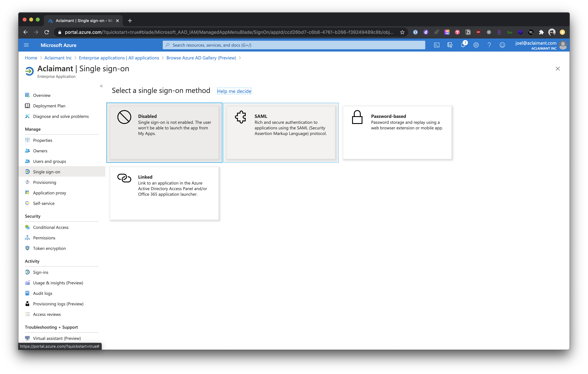Image resolution: width=588 pixels, height=374 pixels.
Task: Select the Linked sign-on method card
Action: point(164,193)
